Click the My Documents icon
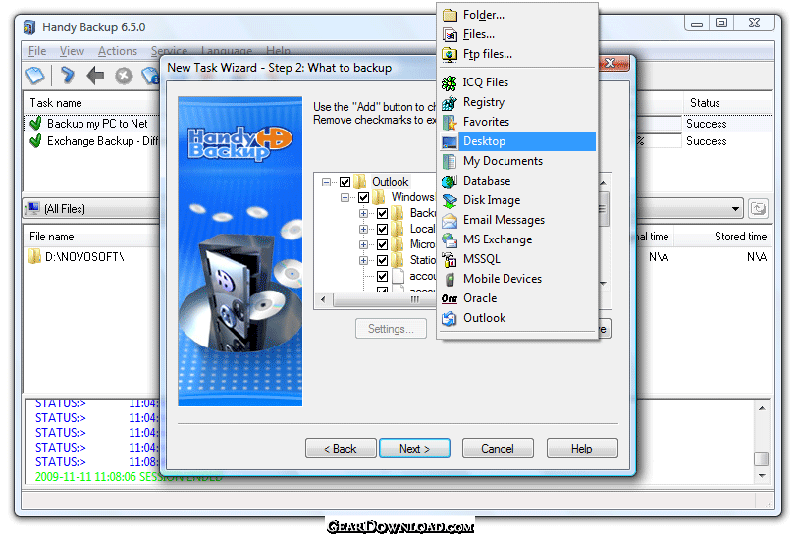The width and height of the screenshot is (800, 535). coord(449,162)
